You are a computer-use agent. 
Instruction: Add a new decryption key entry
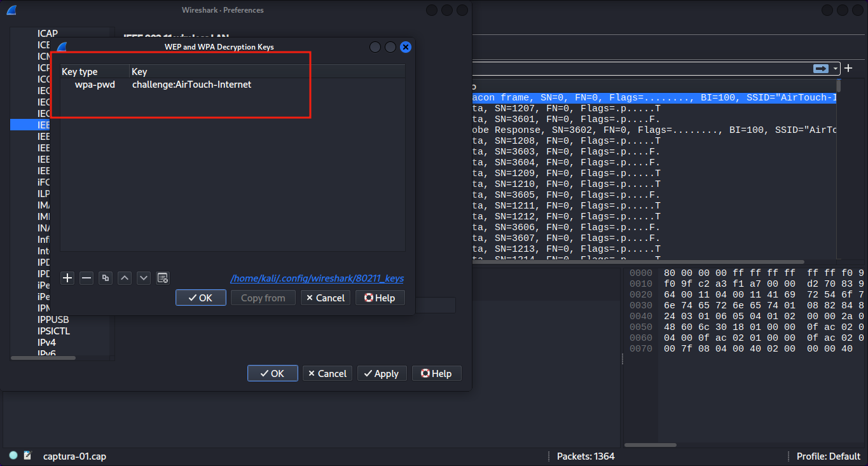pos(67,278)
